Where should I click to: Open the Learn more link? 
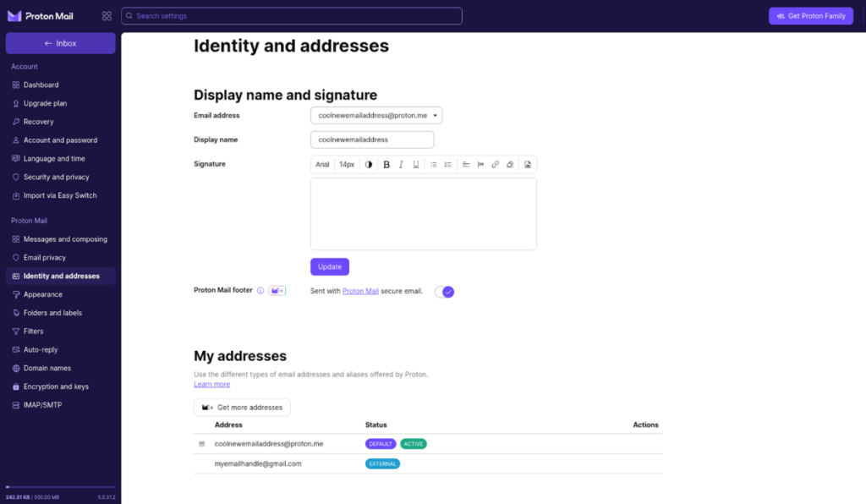point(212,384)
